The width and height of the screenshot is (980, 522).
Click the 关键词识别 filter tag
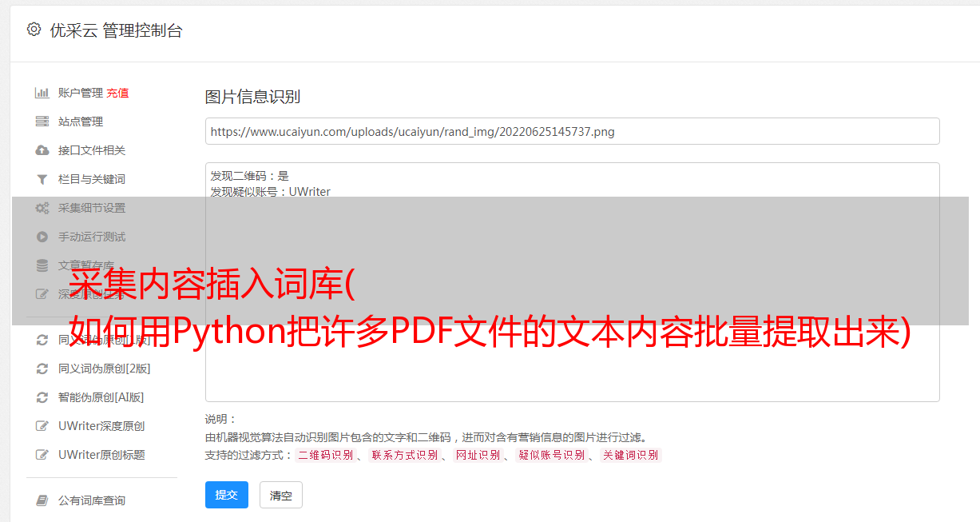point(631,455)
